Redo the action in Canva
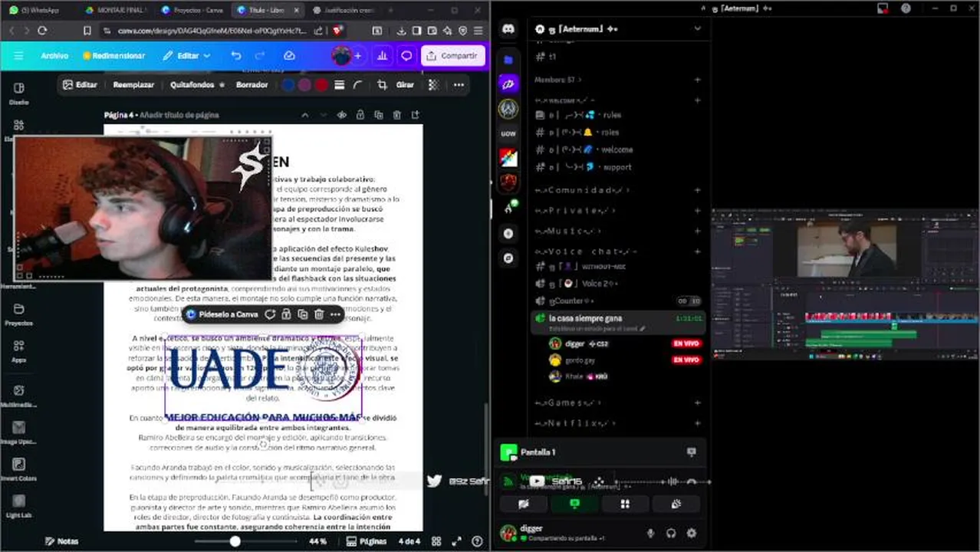 pos(260,56)
